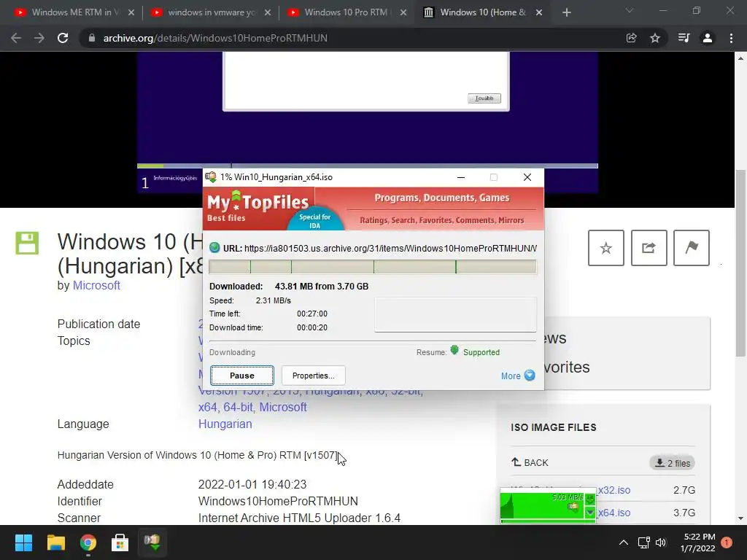Download the x64.iso file
This screenshot has width=747, height=560.
[614, 513]
